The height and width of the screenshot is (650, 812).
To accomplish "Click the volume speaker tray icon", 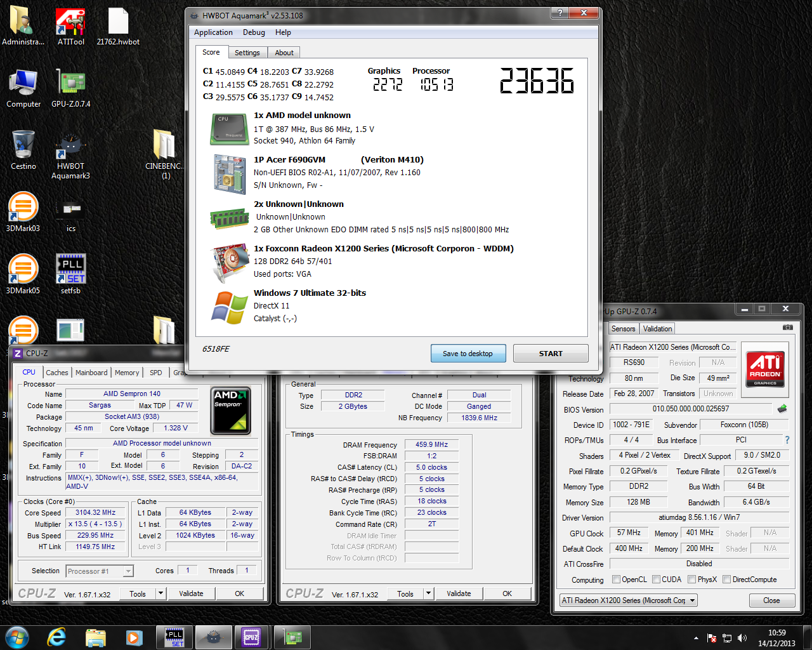I will (x=742, y=638).
